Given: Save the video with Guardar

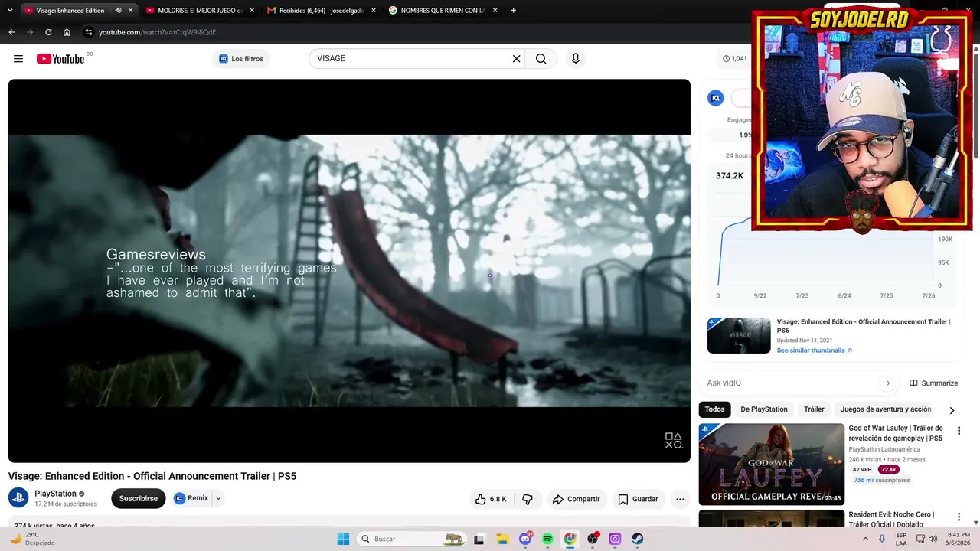Looking at the screenshot, I should point(639,499).
